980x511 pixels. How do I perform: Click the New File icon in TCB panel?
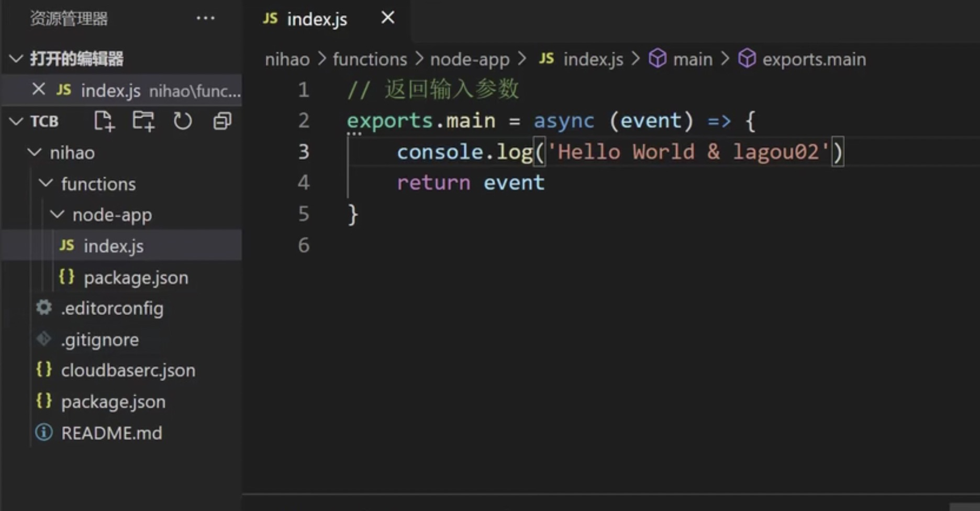coord(104,121)
